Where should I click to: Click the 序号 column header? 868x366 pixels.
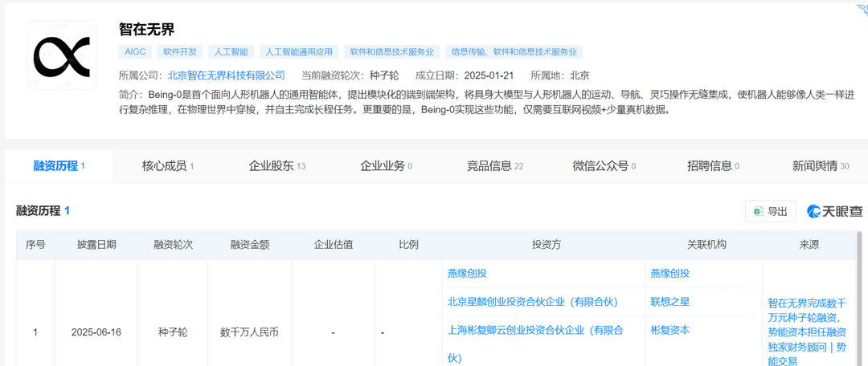click(35, 245)
